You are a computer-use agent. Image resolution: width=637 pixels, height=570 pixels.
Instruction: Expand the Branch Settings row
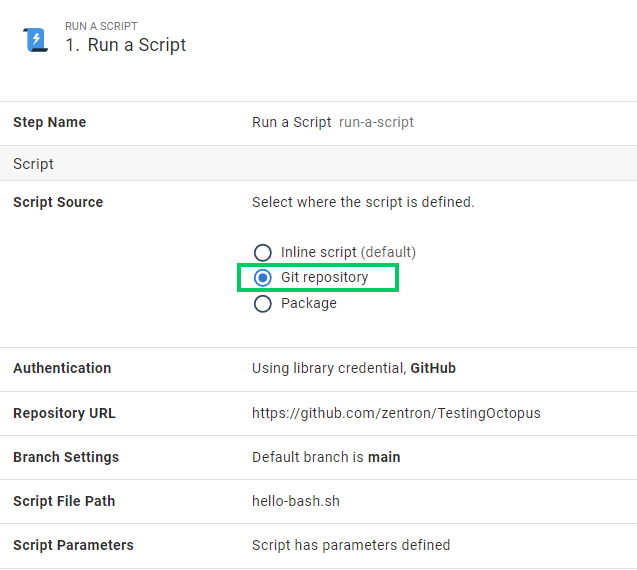(318, 457)
